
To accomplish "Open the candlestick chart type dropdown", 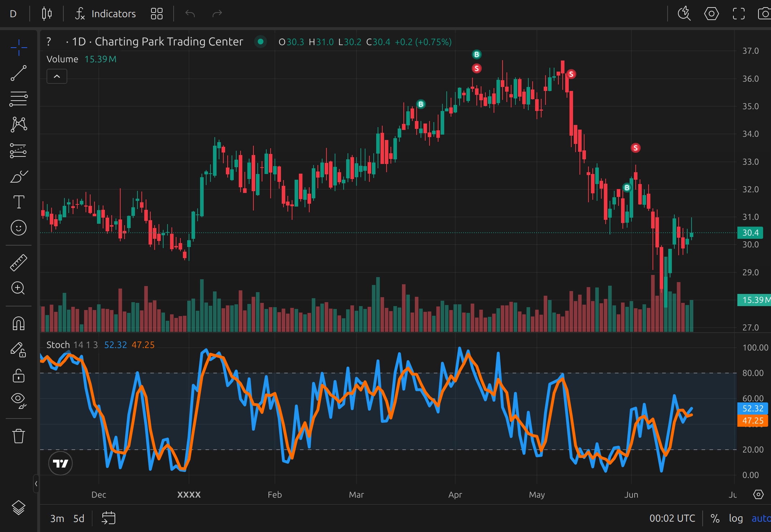I will click(47, 14).
